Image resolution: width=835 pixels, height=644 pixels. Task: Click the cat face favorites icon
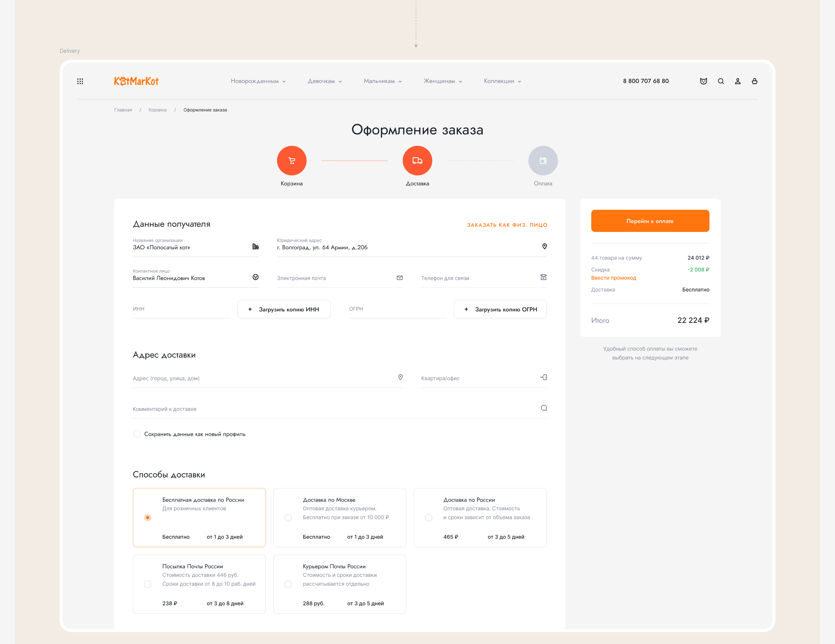[703, 81]
